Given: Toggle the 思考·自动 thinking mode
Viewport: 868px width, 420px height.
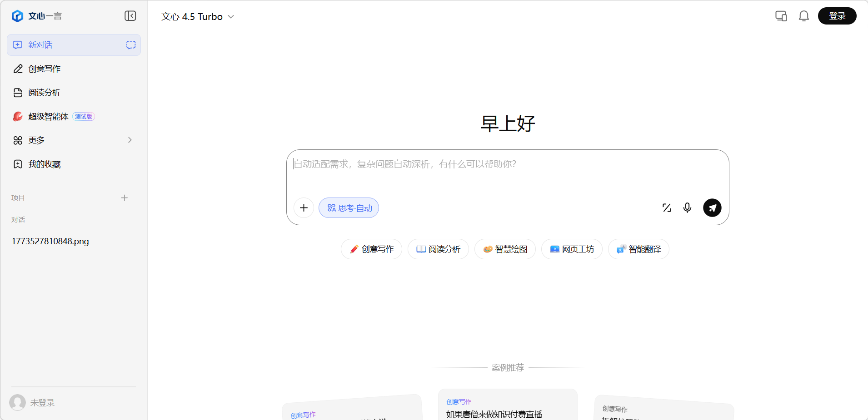Looking at the screenshot, I should click(x=349, y=208).
